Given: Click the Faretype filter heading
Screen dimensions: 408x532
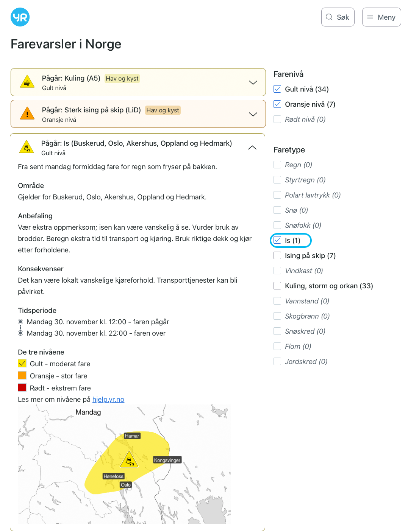Looking at the screenshot, I should pos(289,150).
